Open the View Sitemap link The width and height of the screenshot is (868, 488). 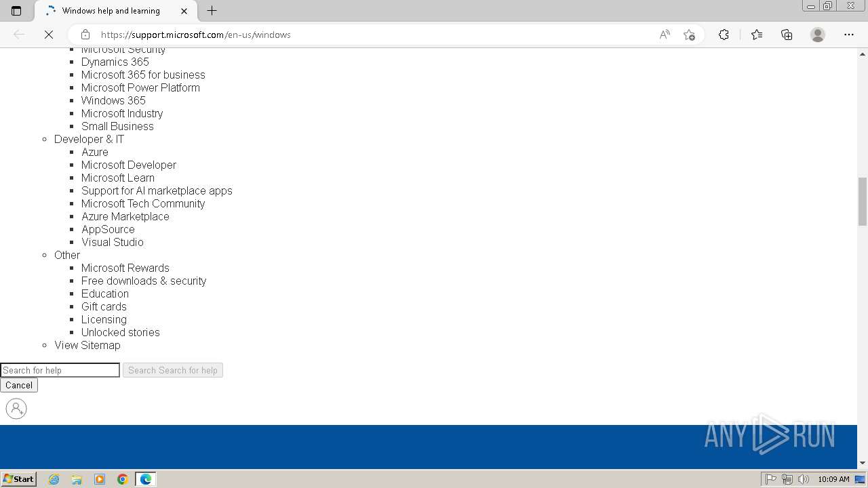click(x=87, y=345)
